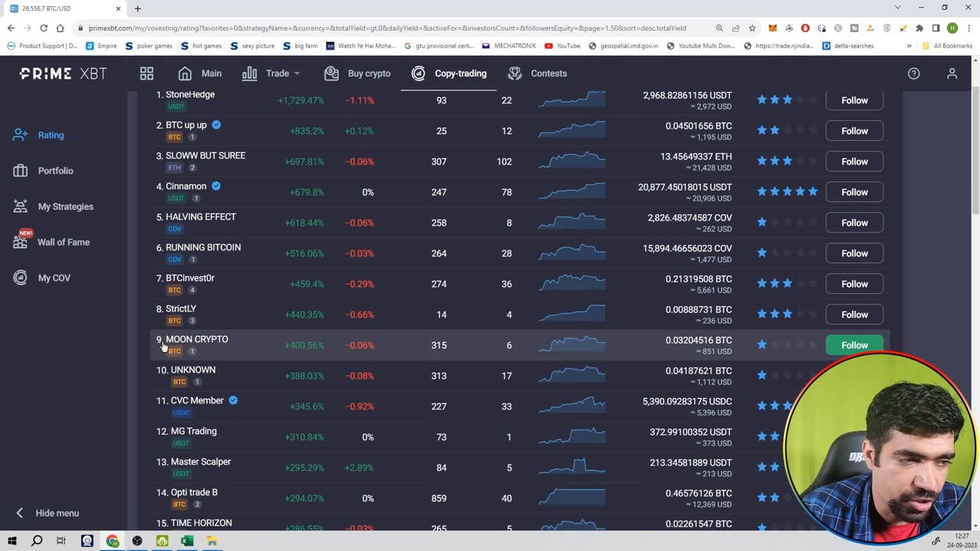Viewport: 980px width, 551px height.
Task: Follow the RUNNING BITCOIN strategy
Action: tap(854, 253)
